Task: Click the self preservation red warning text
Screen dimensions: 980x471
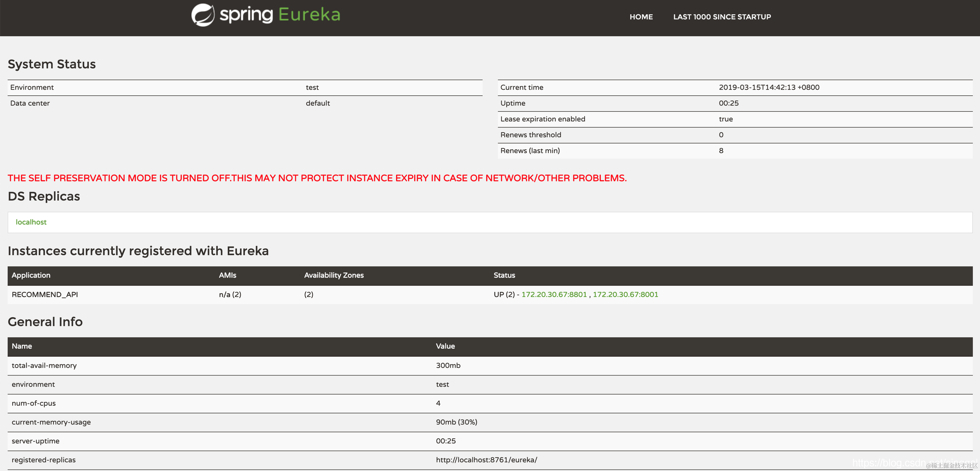Action: (x=317, y=178)
